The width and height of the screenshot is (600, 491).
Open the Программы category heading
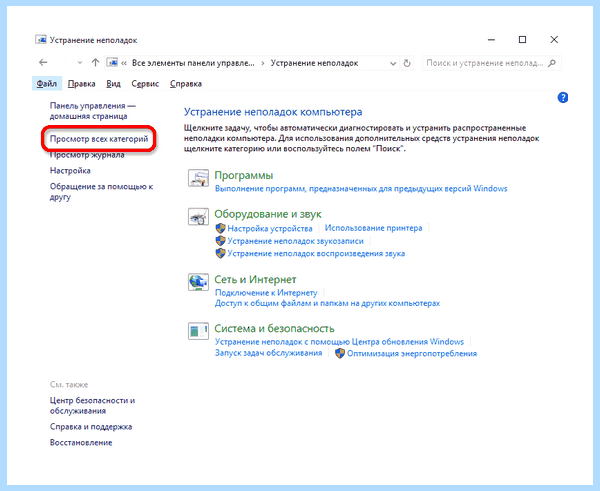pyautogui.click(x=244, y=175)
